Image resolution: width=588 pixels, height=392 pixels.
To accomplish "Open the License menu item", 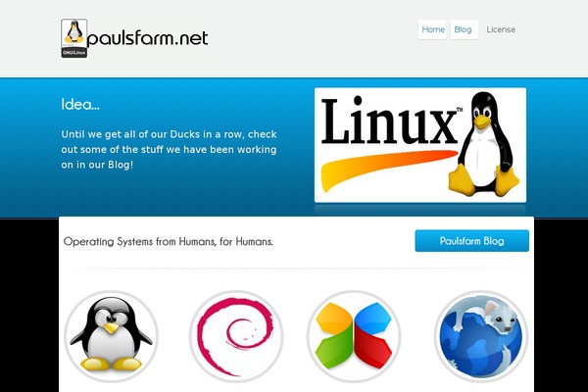I will [501, 29].
